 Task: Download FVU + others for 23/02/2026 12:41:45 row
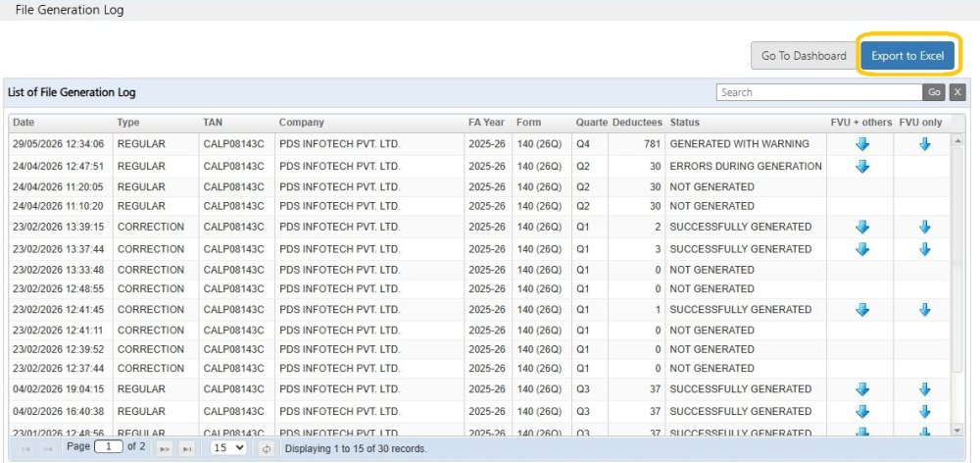pyautogui.click(x=862, y=310)
